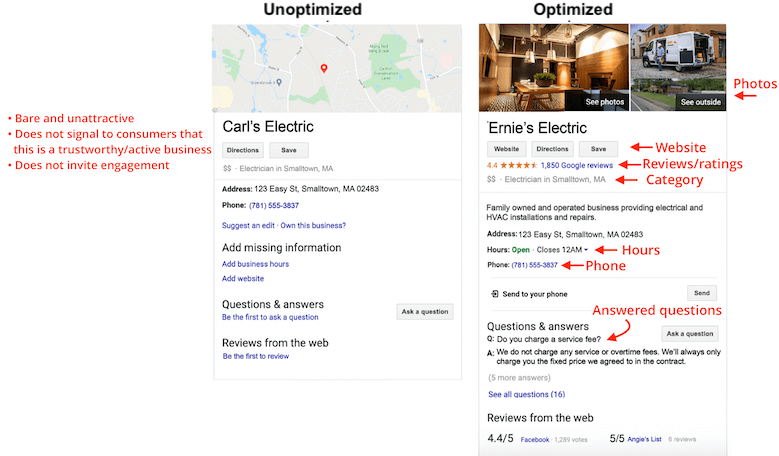Click Website button for Ernie's Electric
779x456 pixels.
click(x=506, y=149)
